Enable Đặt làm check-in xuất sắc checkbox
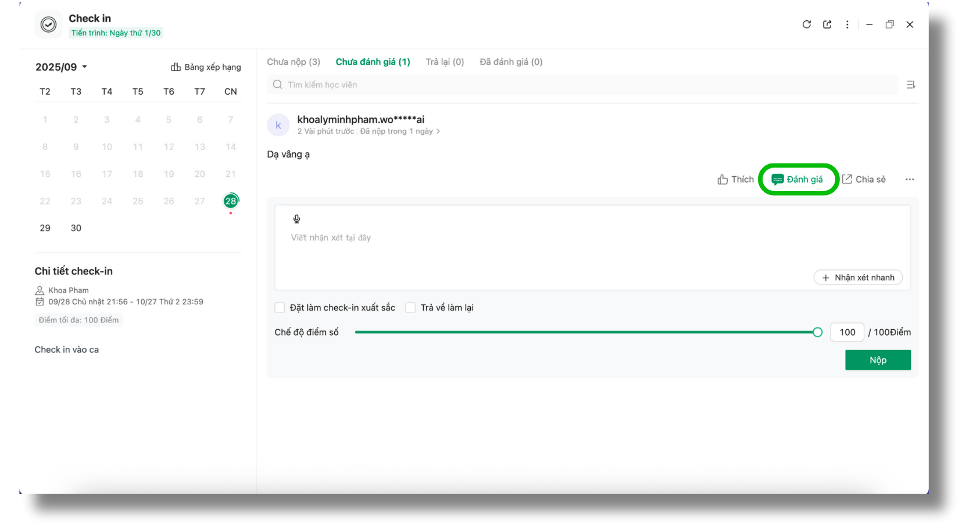Image resolution: width=980 pixels, height=530 pixels. tap(280, 308)
